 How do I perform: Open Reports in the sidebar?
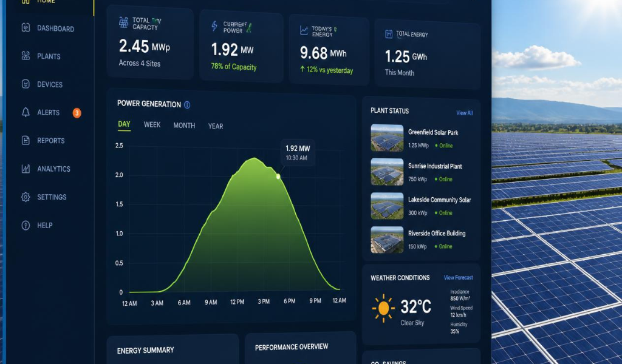(51, 141)
